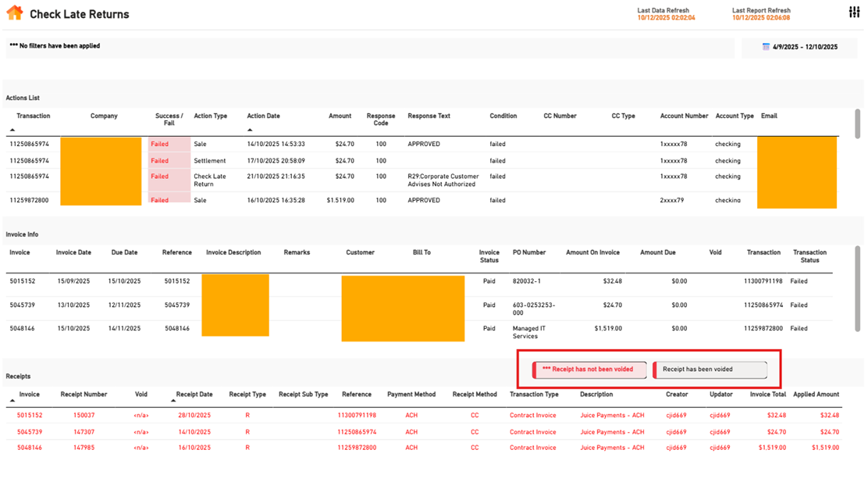This screenshot has width=868, height=482.
Task: Click the Account Number column header
Action: (684, 116)
